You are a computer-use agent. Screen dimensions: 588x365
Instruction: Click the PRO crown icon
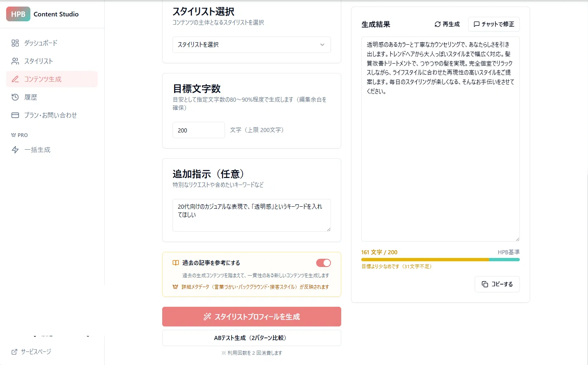click(14, 135)
